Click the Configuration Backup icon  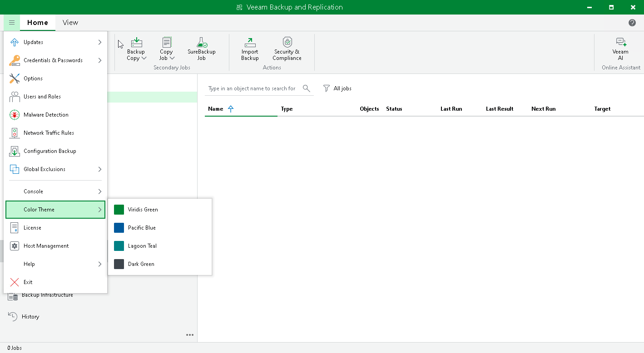click(15, 151)
